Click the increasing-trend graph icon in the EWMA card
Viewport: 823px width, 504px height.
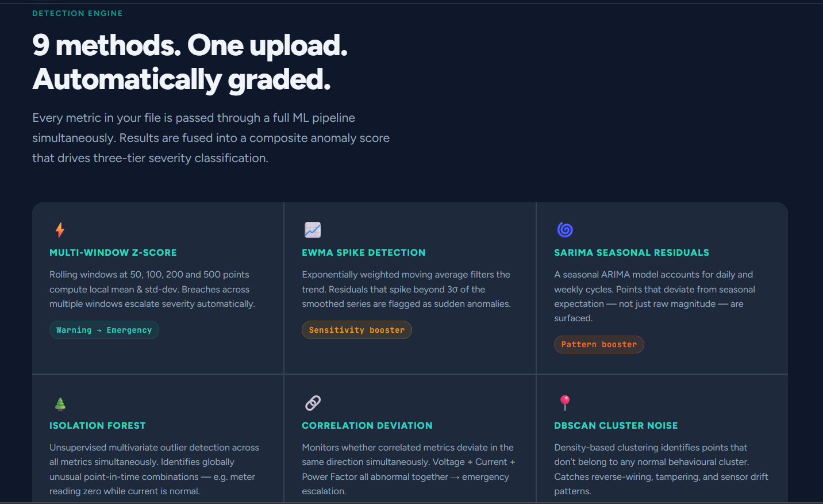[312, 229]
